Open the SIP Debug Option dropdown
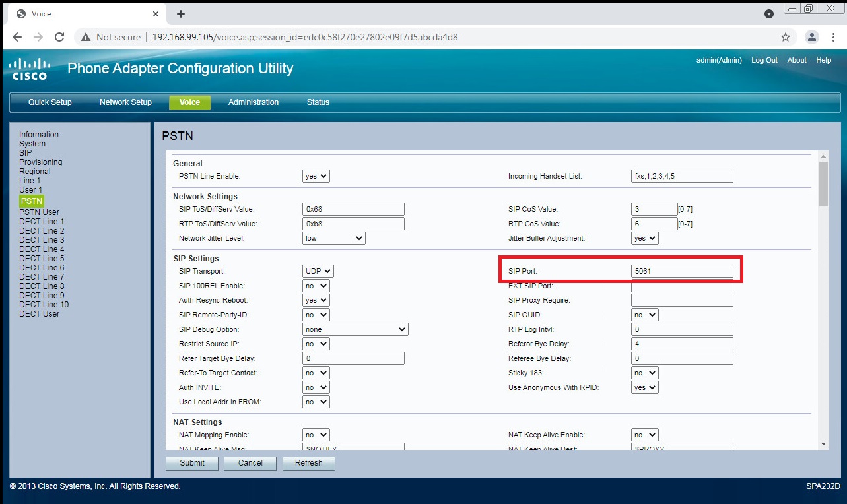 [x=355, y=329]
